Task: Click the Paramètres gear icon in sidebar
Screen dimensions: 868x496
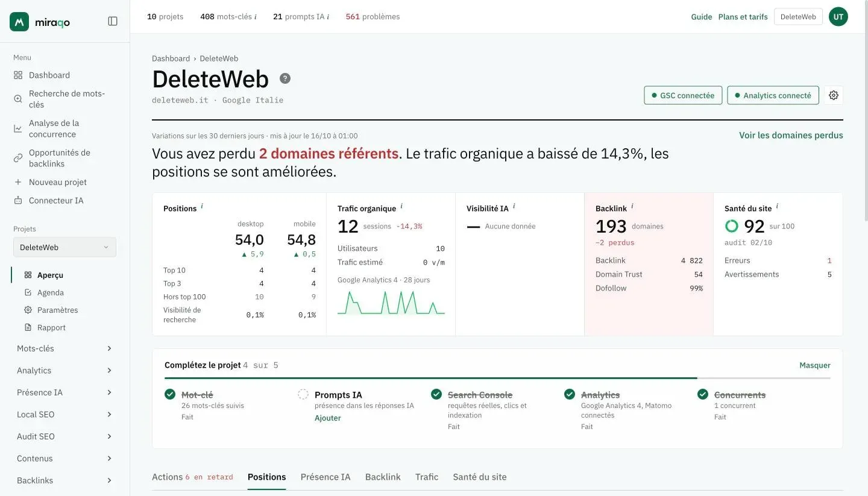Action: pos(28,310)
